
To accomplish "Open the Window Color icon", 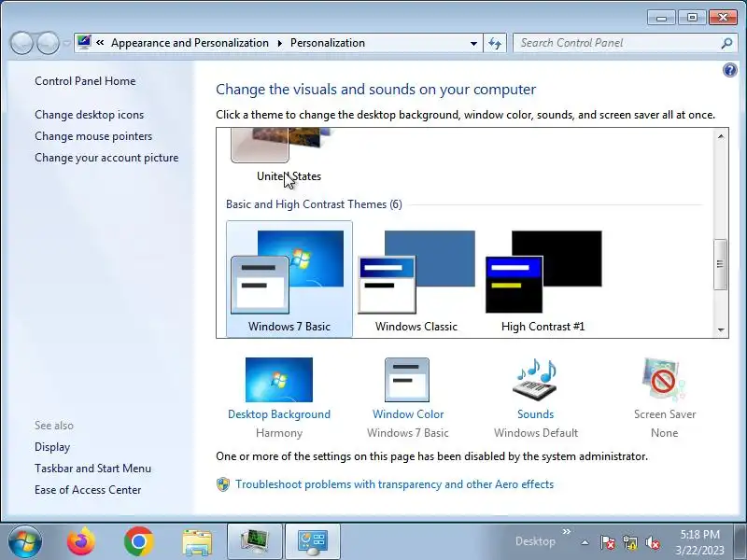I will pyautogui.click(x=407, y=380).
